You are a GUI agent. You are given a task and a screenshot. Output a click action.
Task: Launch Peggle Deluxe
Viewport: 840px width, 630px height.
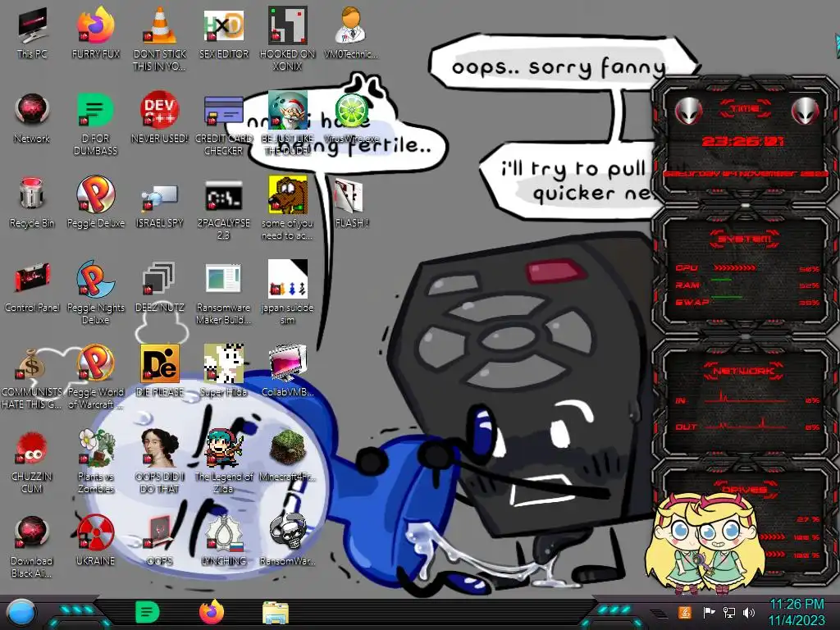pos(95,203)
